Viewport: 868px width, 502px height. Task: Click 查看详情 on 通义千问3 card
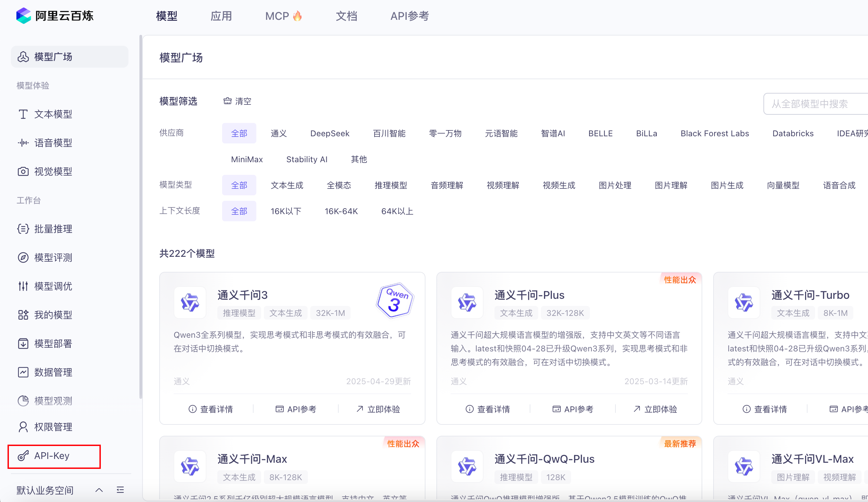pos(211,409)
